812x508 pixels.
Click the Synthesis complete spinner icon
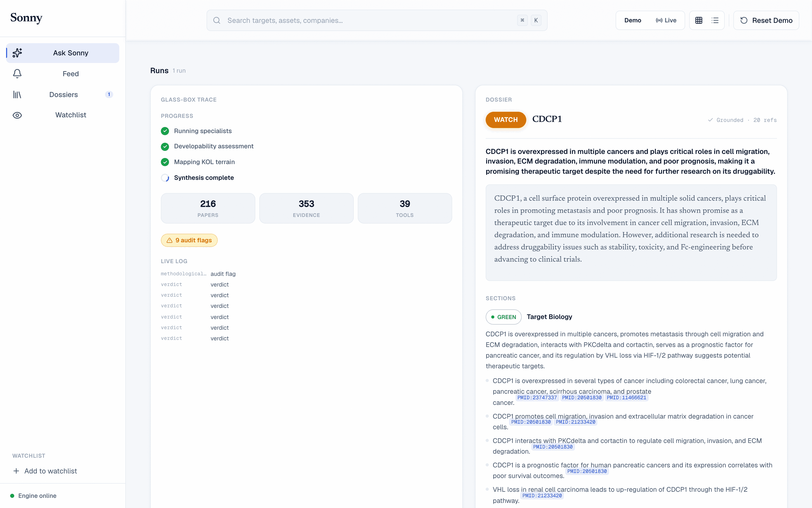coord(165,178)
